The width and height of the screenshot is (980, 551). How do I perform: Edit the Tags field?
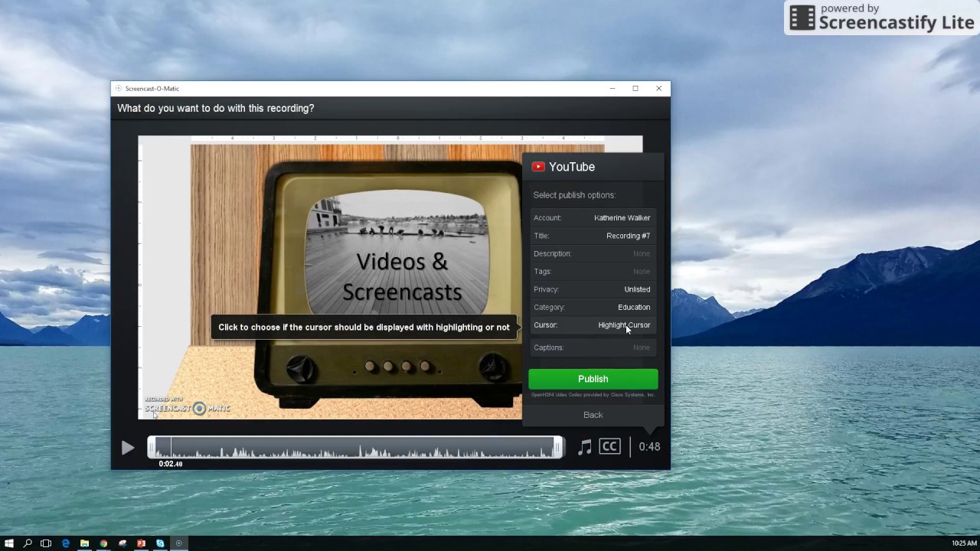pyautogui.click(x=593, y=272)
